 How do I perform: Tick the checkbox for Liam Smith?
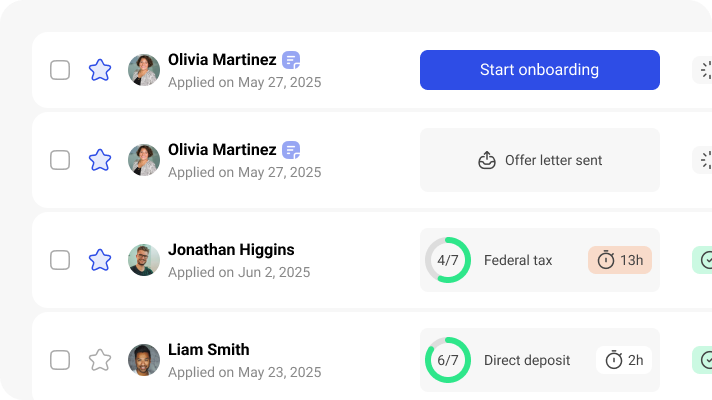60,360
